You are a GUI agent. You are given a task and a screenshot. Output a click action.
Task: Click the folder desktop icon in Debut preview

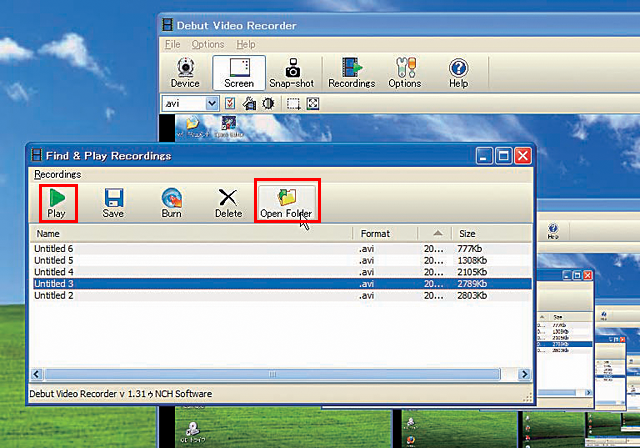tap(192, 124)
